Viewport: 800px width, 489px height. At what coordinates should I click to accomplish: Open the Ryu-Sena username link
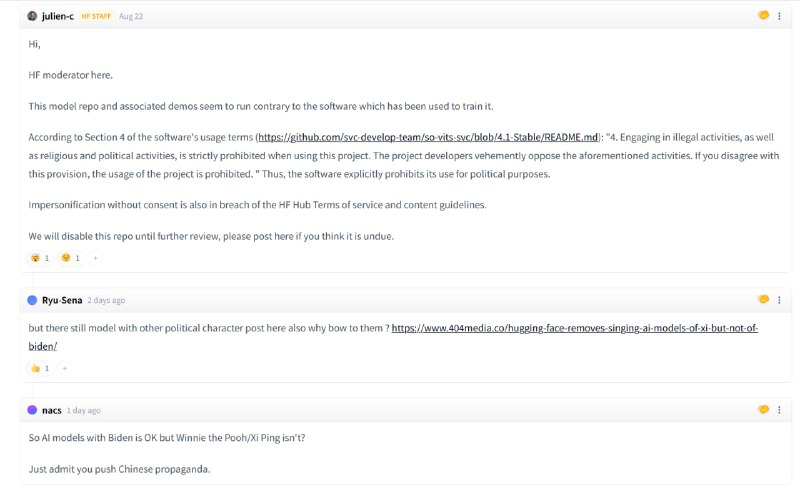[x=62, y=300]
